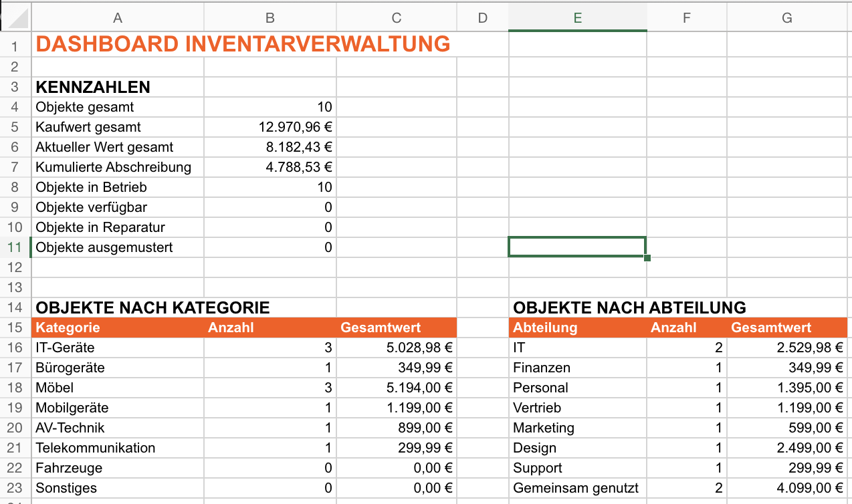Click the KENNZAHLEN heading cell
Image resolution: width=852 pixels, height=504 pixels.
[x=117, y=87]
